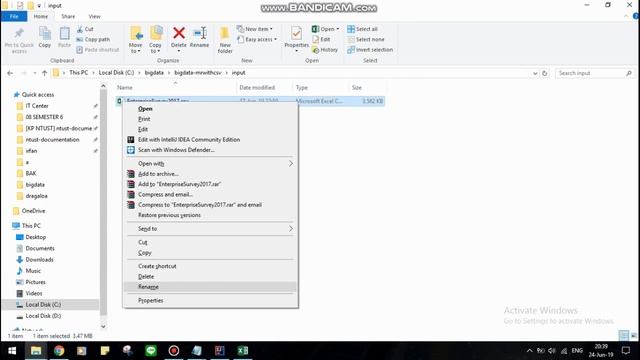640x360 pixels.
Task: Expand the Send to submenu
Action: [x=210, y=229]
